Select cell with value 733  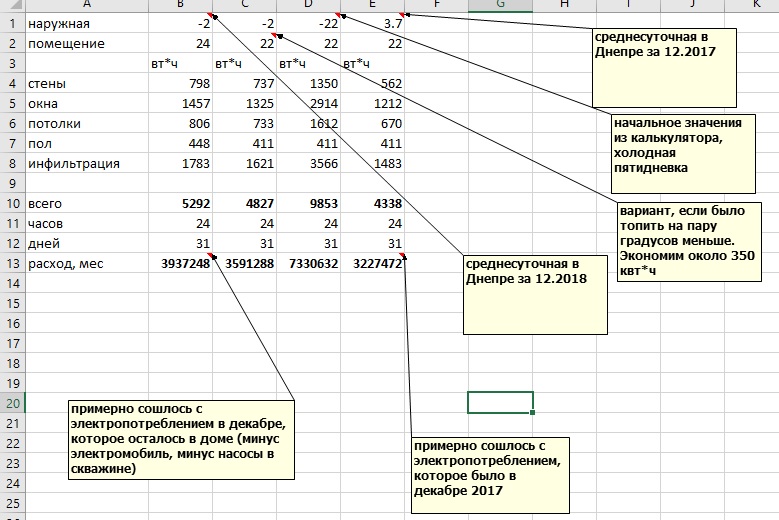(244, 123)
